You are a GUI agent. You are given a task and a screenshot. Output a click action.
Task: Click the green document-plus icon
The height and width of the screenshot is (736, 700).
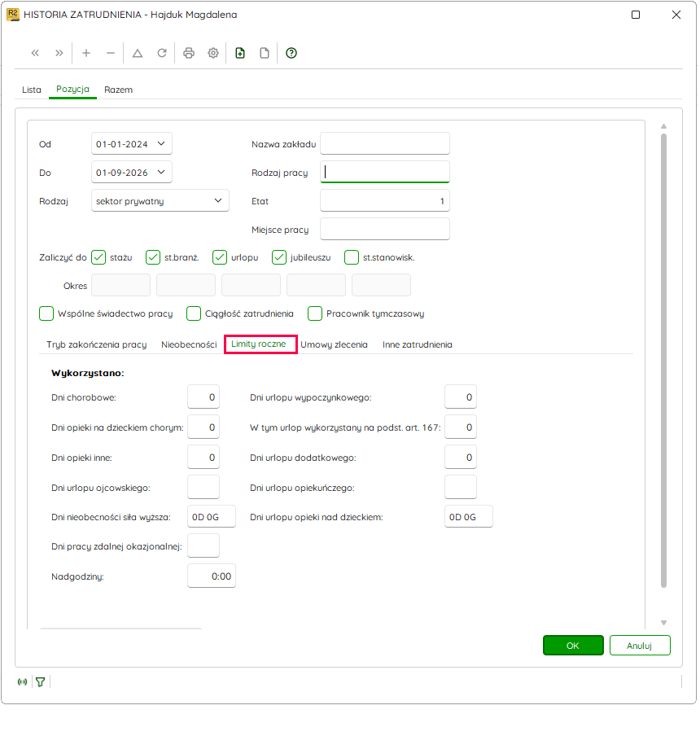[240, 53]
